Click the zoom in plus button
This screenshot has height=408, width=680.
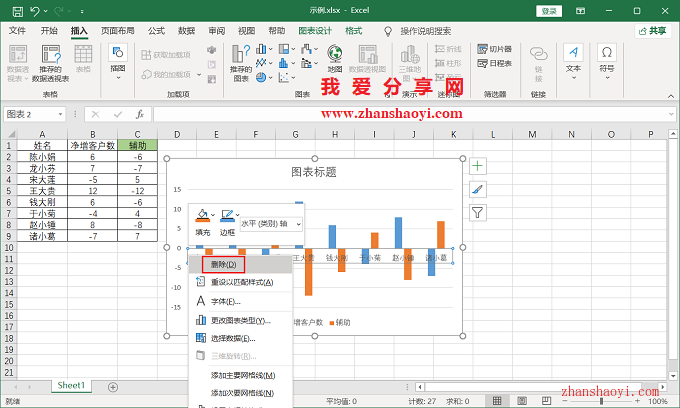[637, 401]
